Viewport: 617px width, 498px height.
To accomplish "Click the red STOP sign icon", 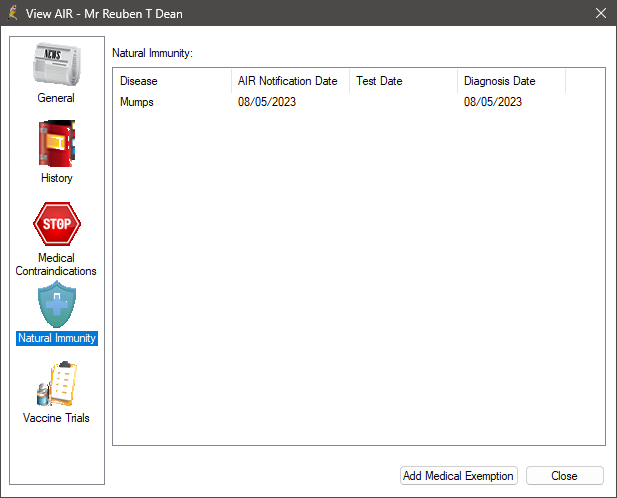I will coord(56,225).
